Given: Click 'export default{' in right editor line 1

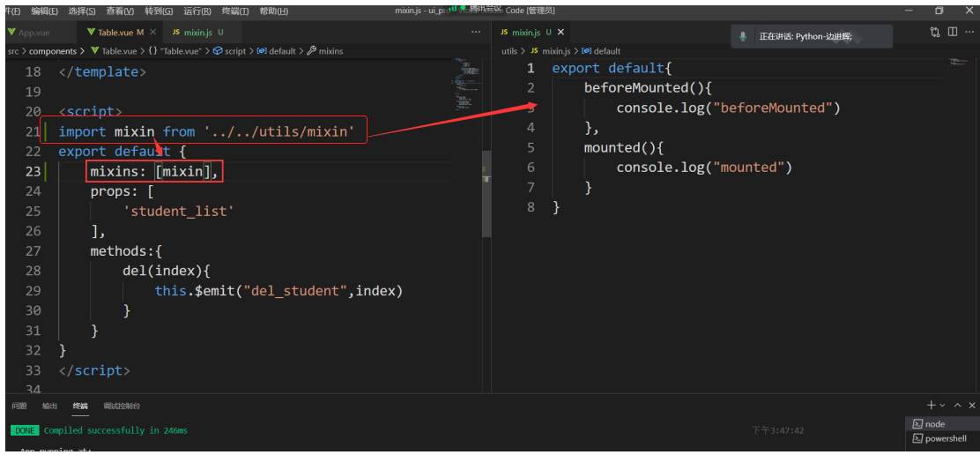Looking at the screenshot, I should click(x=612, y=68).
